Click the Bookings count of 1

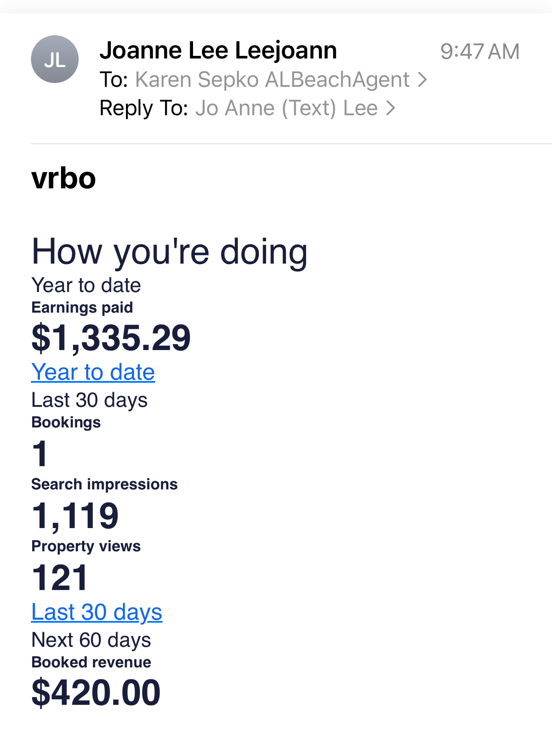(40, 454)
